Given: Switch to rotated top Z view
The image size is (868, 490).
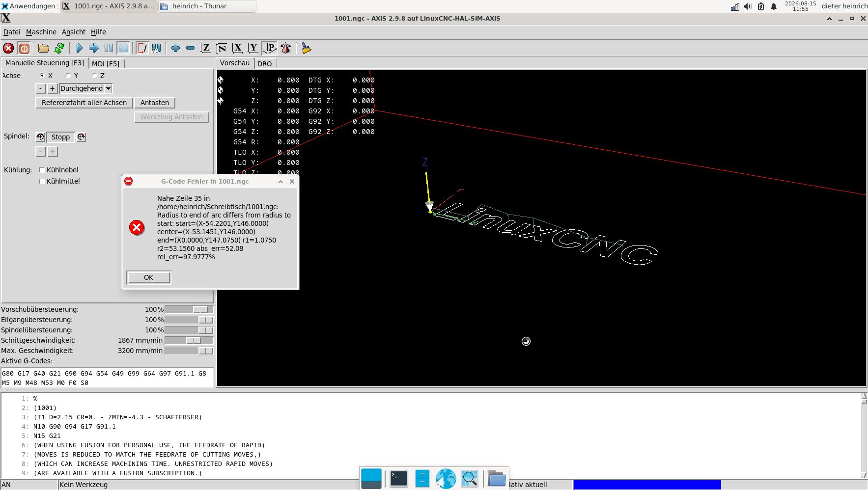Looking at the screenshot, I should [222, 48].
